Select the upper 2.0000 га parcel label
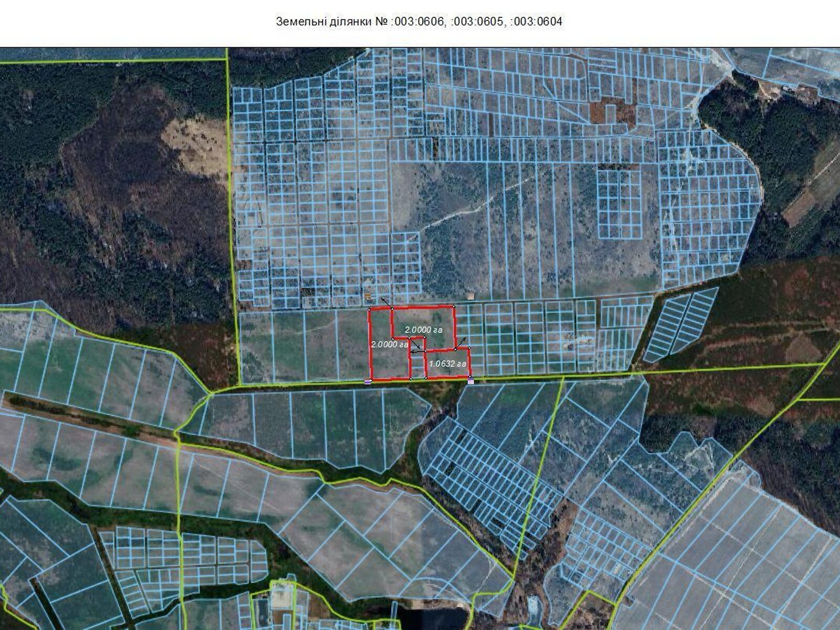This screenshot has height=630, width=840. [x=424, y=330]
